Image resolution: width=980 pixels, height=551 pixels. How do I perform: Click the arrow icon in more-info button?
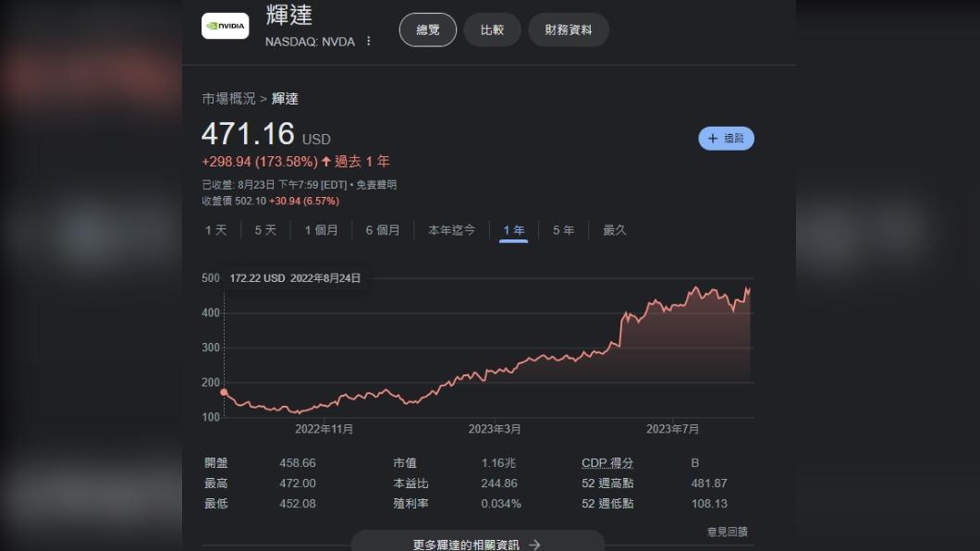tap(534, 545)
